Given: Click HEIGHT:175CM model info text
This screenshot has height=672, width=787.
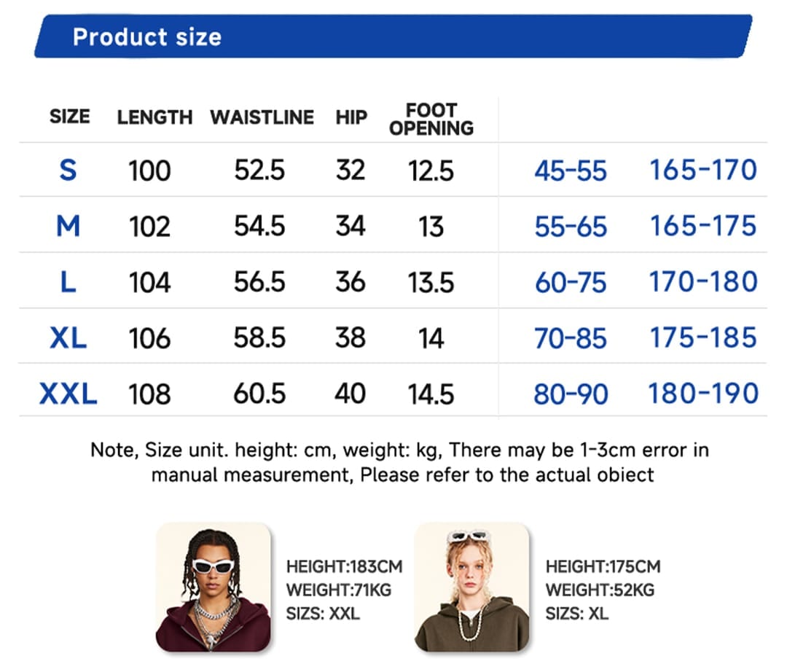Looking at the screenshot, I should pyautogui.click(x=603, y=566).
